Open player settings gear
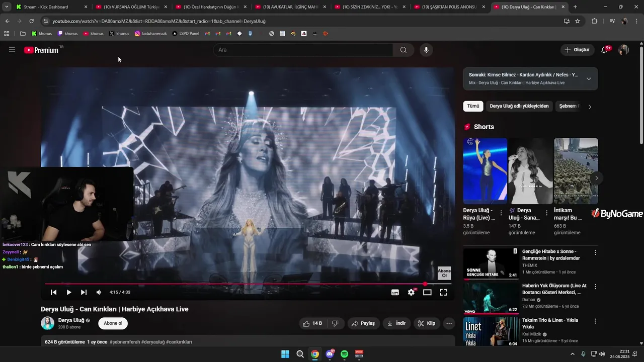This screenshot has width=644, height=362. [x=412, y=292]
